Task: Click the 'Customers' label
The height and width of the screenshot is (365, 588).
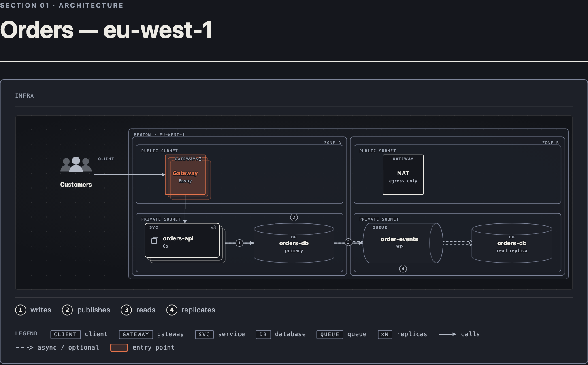Action: click(x=76, y=185)
